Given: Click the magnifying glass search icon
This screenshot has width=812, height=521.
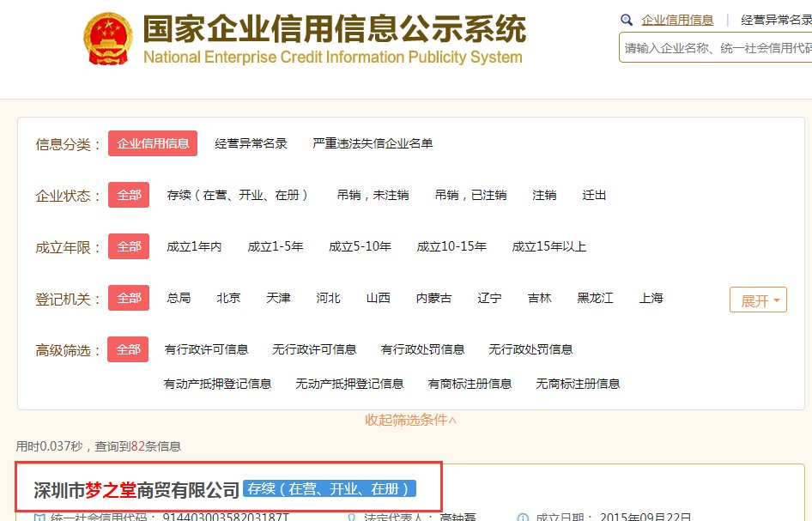Looking at the screenshot, I should pyautogui.click(x=627, y=19).
